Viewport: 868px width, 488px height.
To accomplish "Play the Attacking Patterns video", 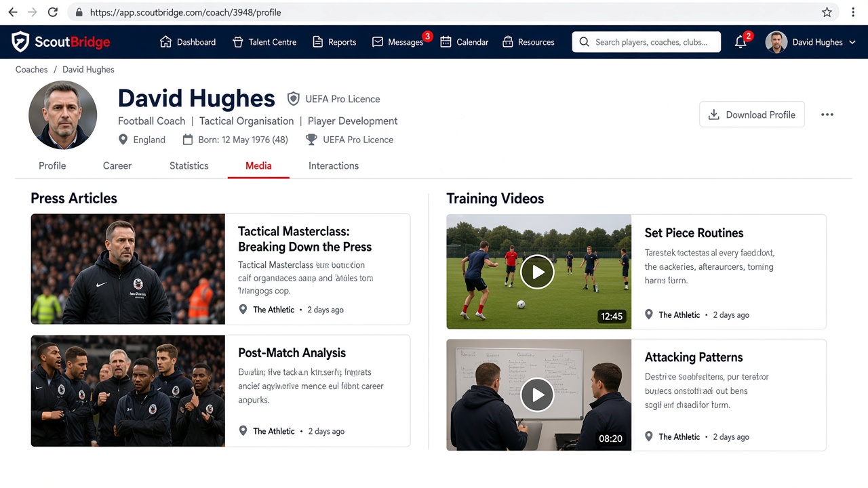I will pos(537,394).
